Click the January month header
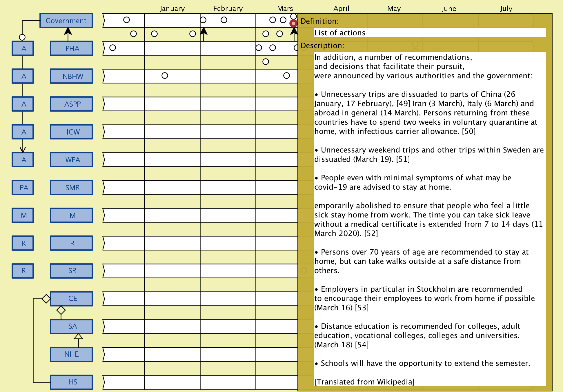 point(172,9)
